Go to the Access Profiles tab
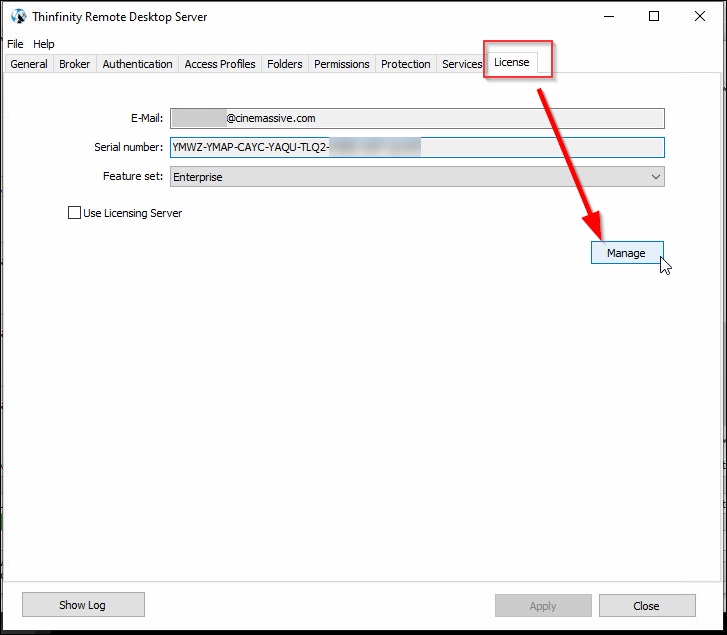The image size is (727, 635). point(220,64)
